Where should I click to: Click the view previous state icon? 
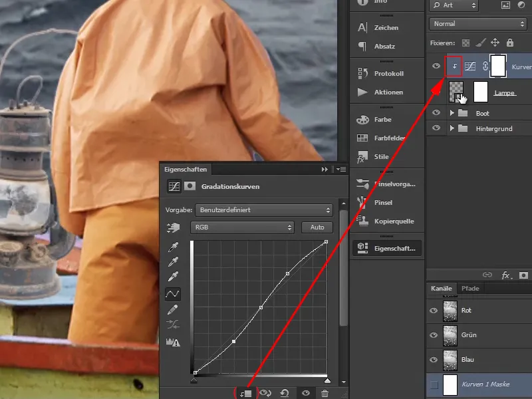coord(265,393)
